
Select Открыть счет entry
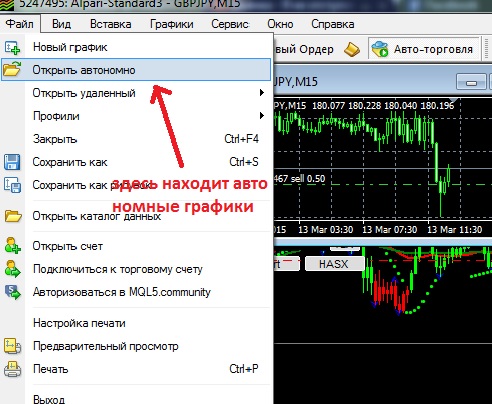(x=136, y=246)
